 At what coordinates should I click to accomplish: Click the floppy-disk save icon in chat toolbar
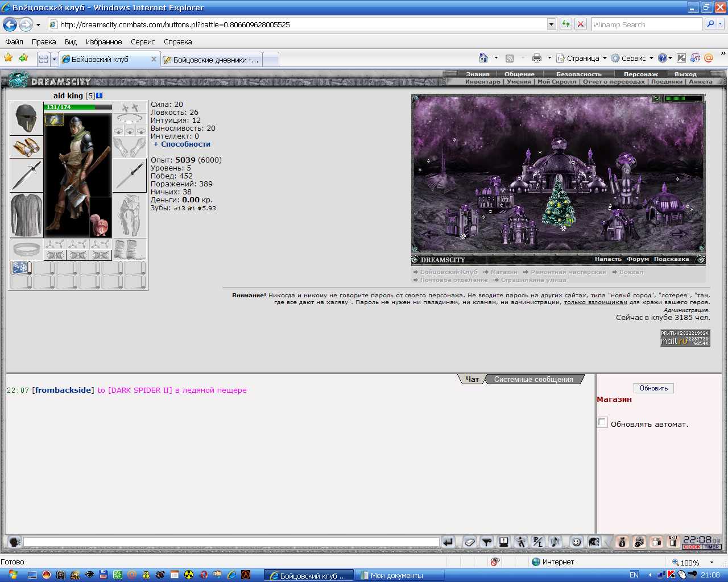503,542
